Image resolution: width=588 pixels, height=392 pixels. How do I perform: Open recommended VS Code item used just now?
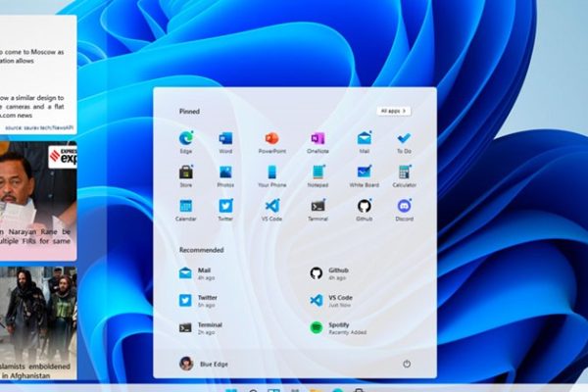331,301
